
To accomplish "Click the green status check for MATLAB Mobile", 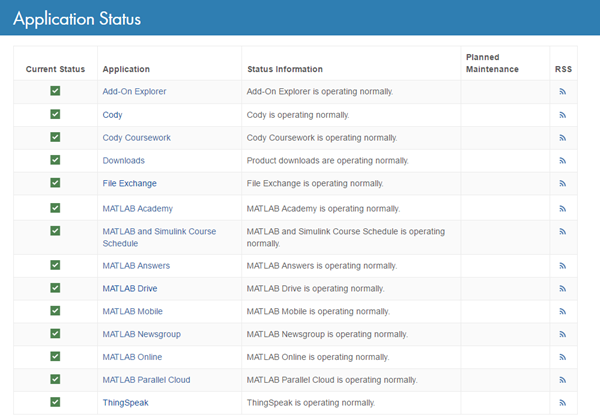I will [x=55, y=311].
